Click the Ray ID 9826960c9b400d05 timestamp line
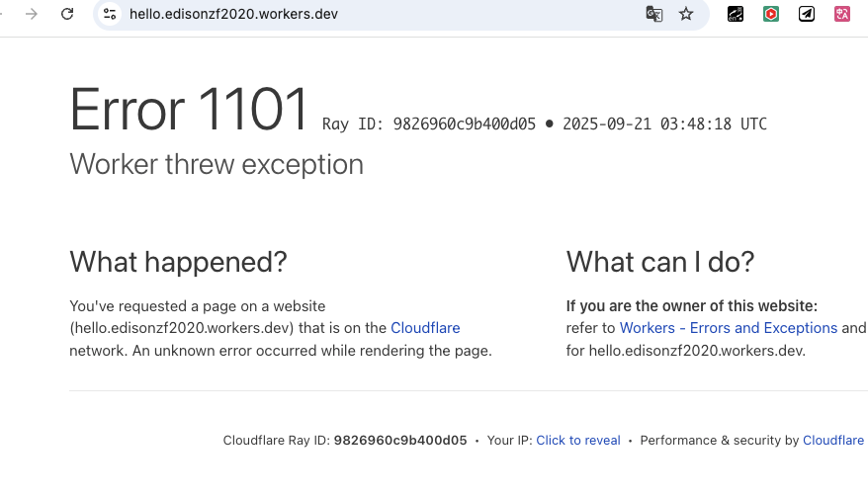 tap(545, 124)
